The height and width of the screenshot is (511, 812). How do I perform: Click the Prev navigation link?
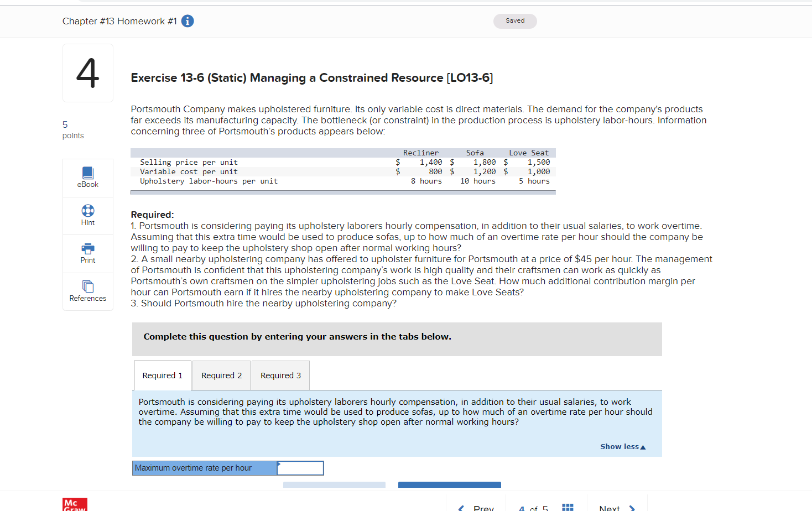[483, 508]
